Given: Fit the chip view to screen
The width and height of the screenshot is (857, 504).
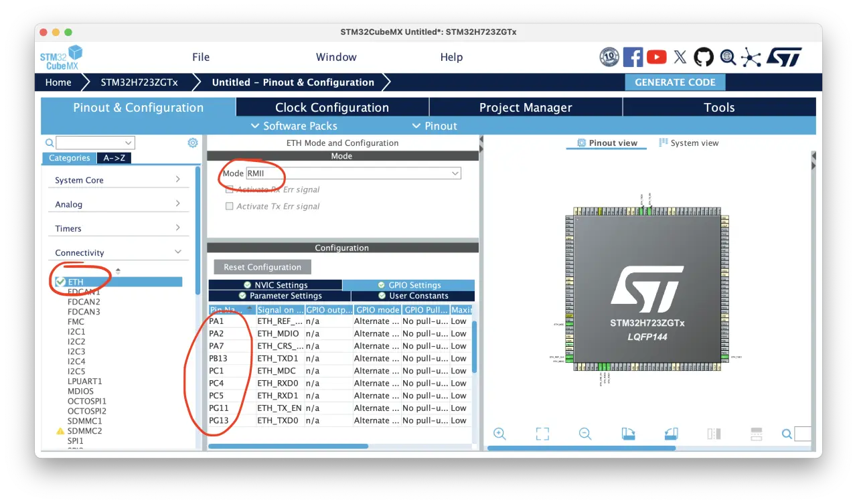Looking at the screenshot, I should point(542,434).
